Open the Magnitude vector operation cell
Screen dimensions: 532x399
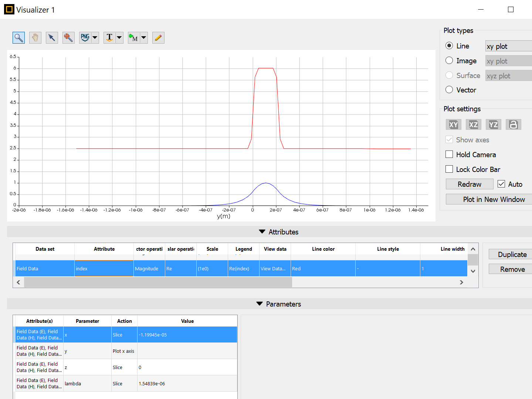(x=149, y=268)
